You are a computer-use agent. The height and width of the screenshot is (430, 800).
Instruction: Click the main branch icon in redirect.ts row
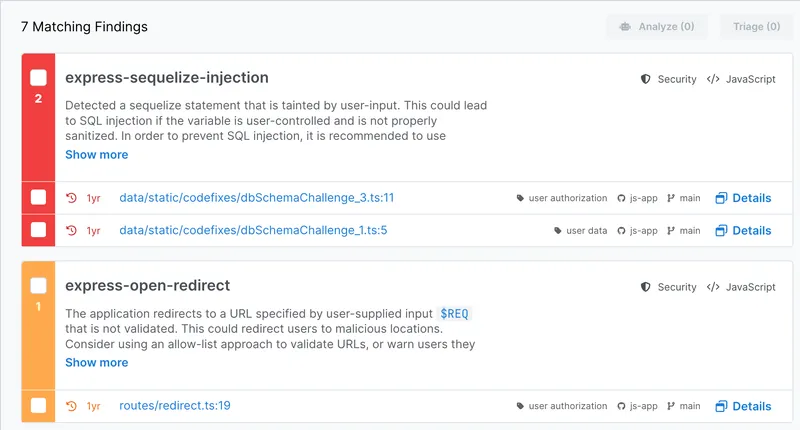click(670, 406)
